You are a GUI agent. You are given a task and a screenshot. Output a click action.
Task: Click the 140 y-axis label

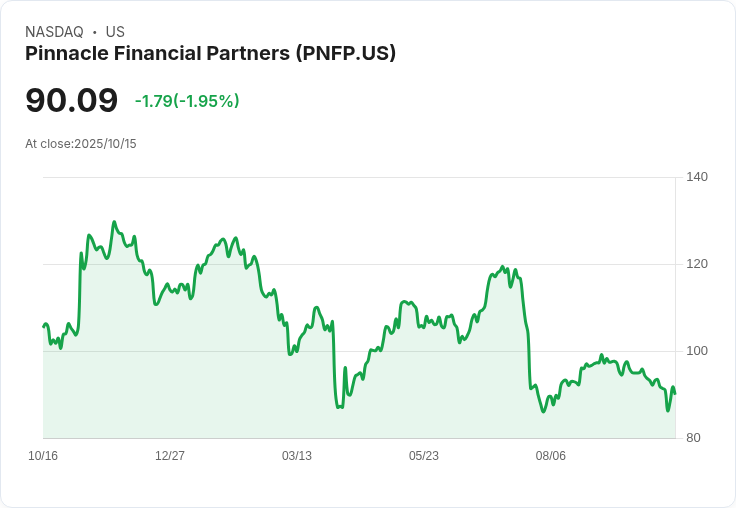[x=697, y=177]
